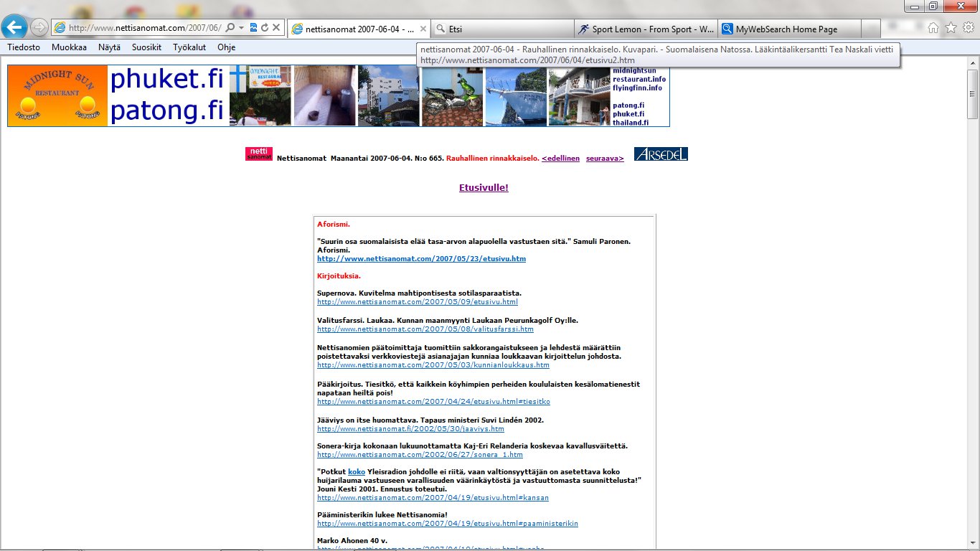Click the Forward navigation arrow
980x551 pixels.
coord(39,27)
